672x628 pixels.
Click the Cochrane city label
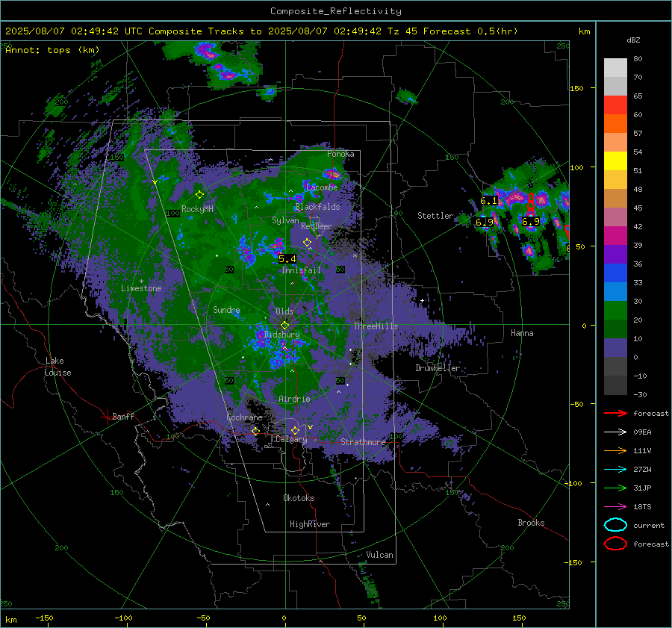click(244, 417)
